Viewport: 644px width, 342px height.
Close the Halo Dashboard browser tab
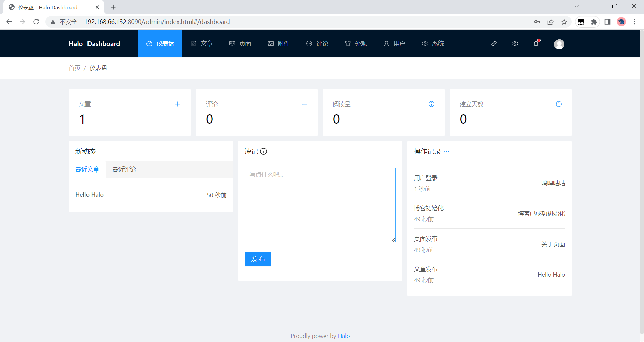[97, 7]
